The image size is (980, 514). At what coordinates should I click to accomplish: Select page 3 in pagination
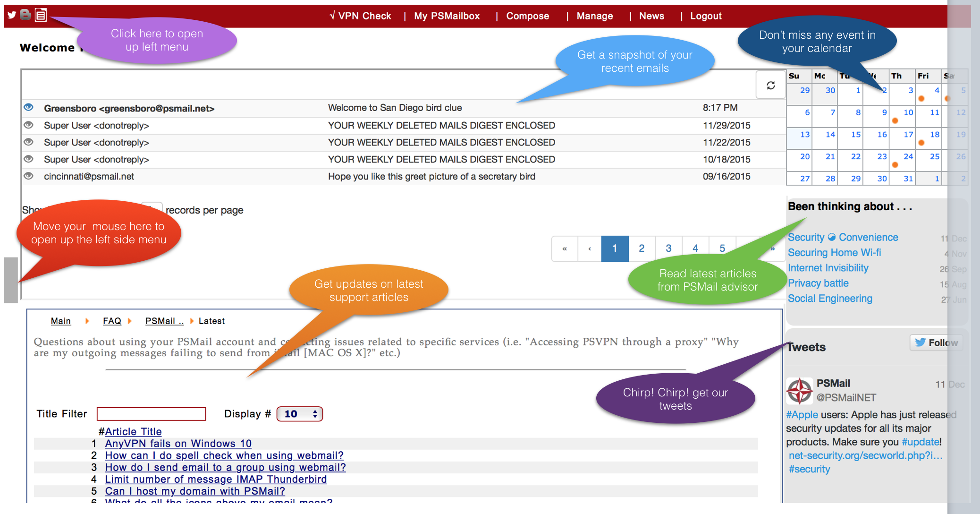pos(668,248)
